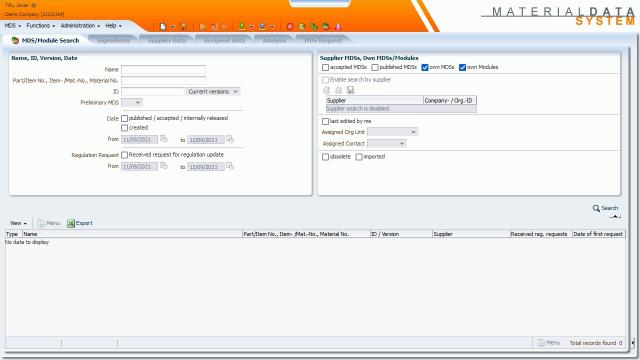Click the ID / Version column header
The width and height of the screenshot is (640, 360).
click(x=401, y=234)
